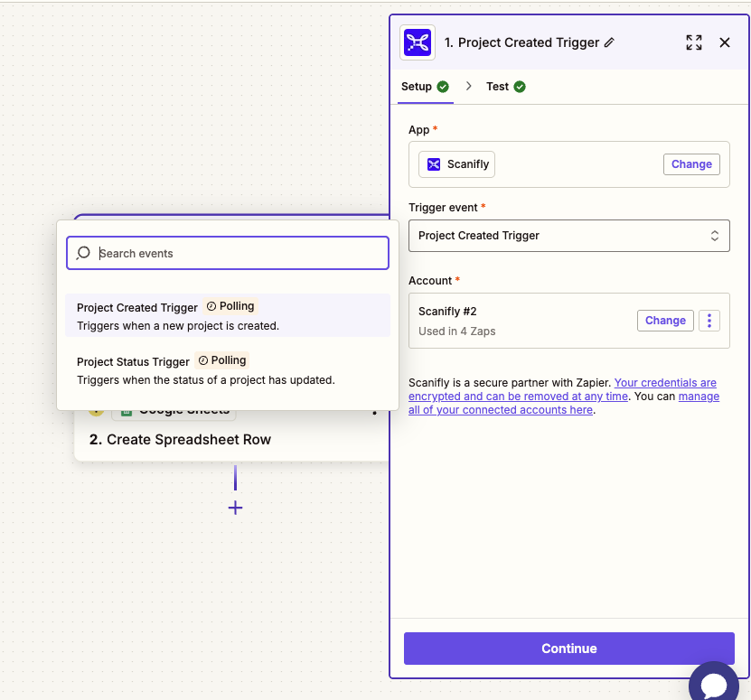Close the Project Created Trigger panel
The width and height of the screenshot is (751, 700).
click(725, 42)
